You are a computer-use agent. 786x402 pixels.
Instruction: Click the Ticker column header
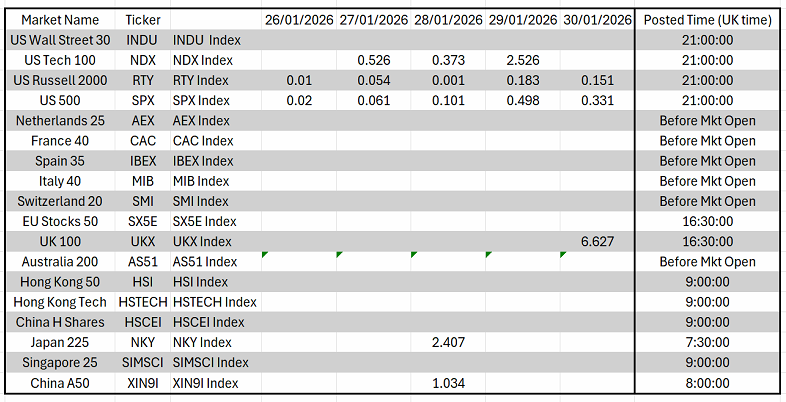point(143,20)
